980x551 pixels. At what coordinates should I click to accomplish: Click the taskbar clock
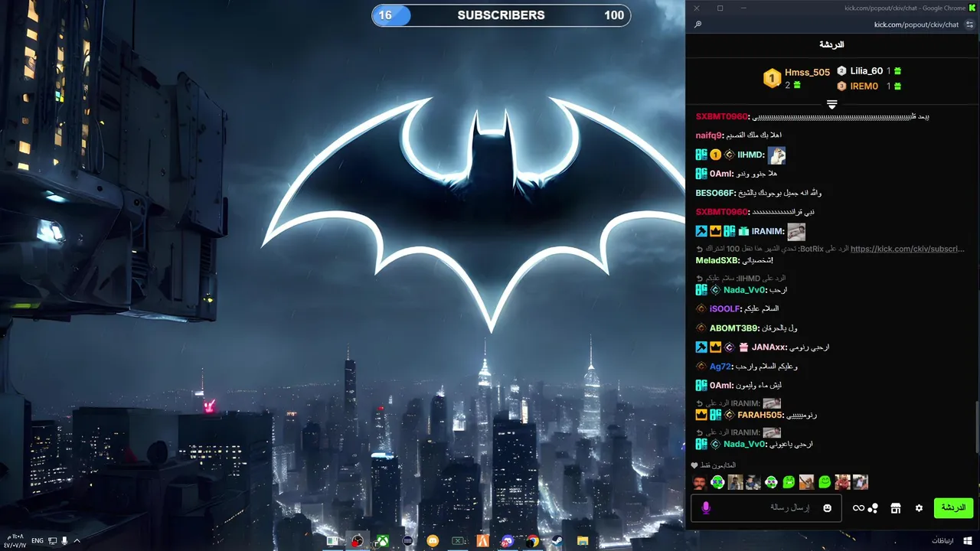(13, 541)
